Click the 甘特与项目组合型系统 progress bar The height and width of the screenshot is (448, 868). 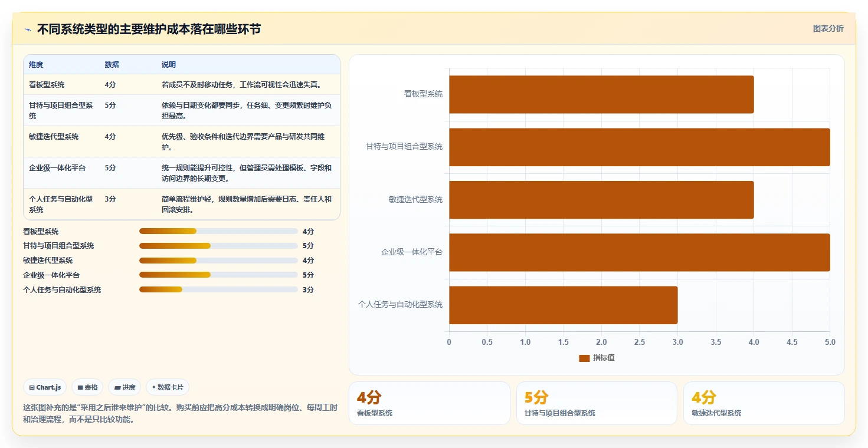218,246
